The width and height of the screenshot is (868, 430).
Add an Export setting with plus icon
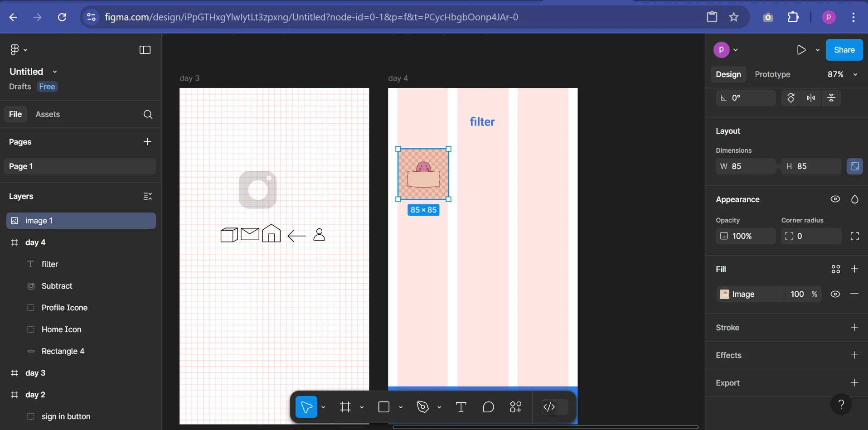(x=854, y=382)
